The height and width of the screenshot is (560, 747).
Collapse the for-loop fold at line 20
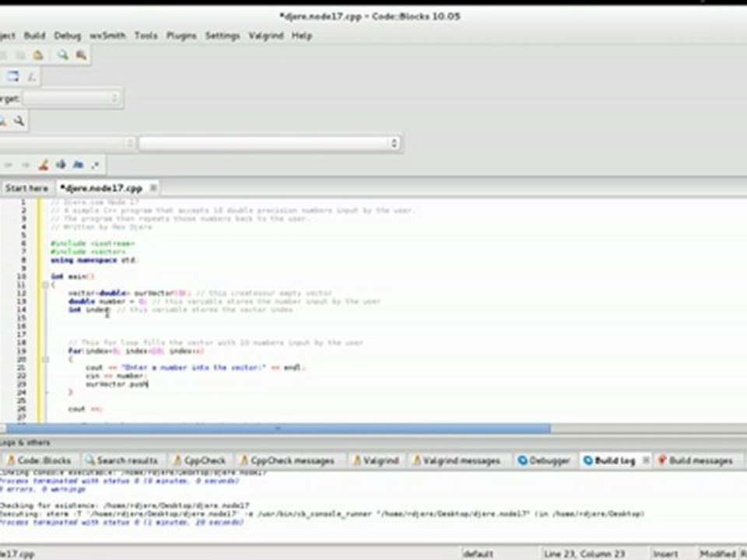click(x=45, y=359)
